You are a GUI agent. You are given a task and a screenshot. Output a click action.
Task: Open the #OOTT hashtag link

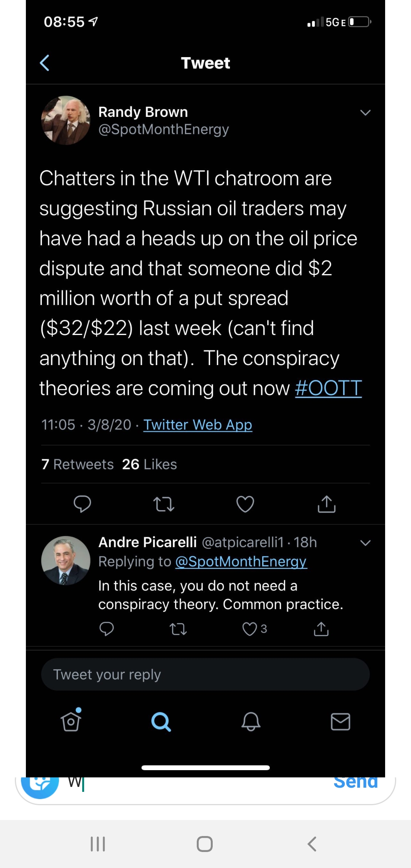pyautogui.click(x=328, y=388)
